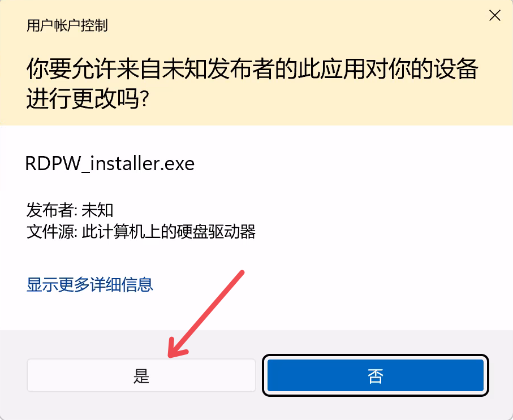This screenshot has height=420, width=513.
Task: Dismiss the prompt using the X icon
Action: point(495,15)
